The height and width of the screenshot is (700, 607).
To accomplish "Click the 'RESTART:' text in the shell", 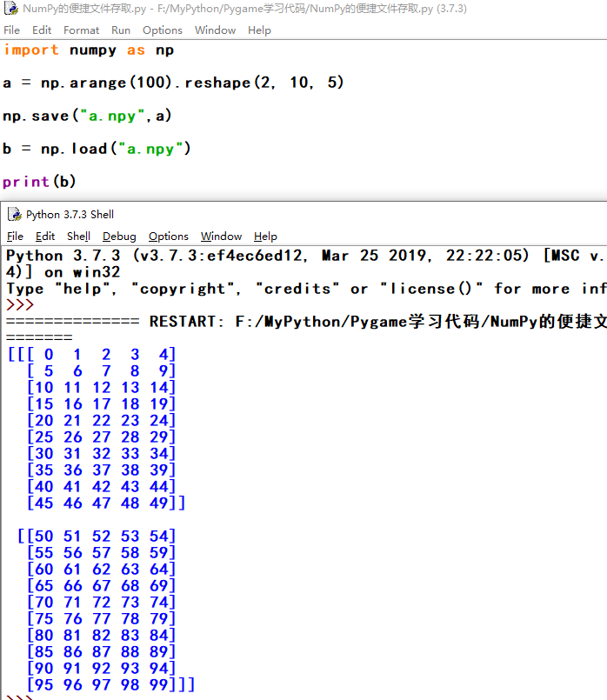I will [x=187, y=322].
